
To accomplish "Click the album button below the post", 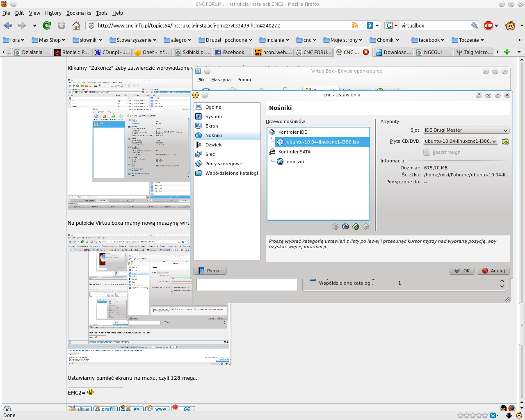I will click(x=80, y=409).
